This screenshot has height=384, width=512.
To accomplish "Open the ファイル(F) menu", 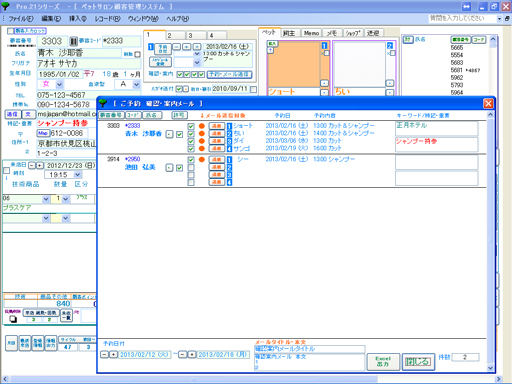I will point(21,19).
